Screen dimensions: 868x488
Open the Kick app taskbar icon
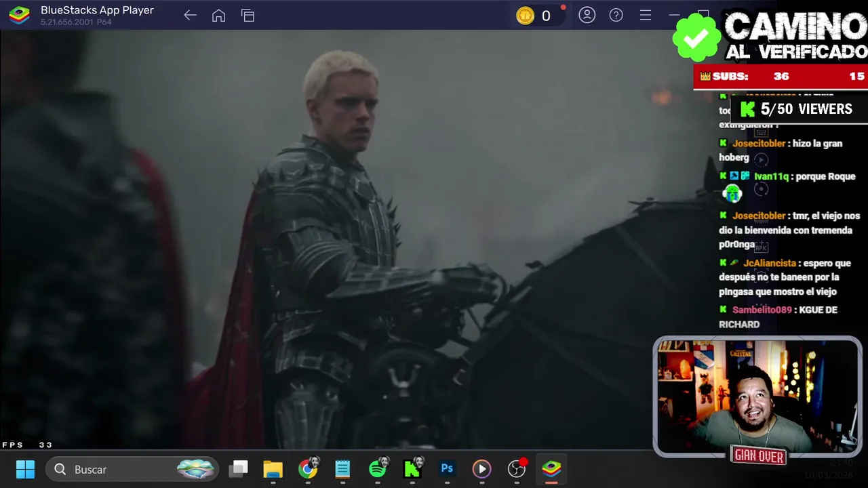(413, 468)
